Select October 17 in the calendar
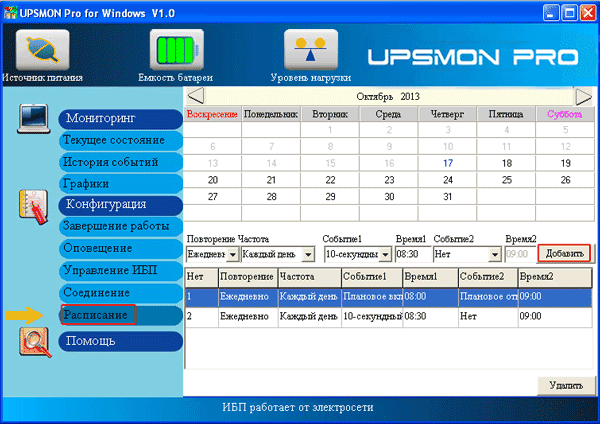600x424 pixels. click(x=448, y=163)
